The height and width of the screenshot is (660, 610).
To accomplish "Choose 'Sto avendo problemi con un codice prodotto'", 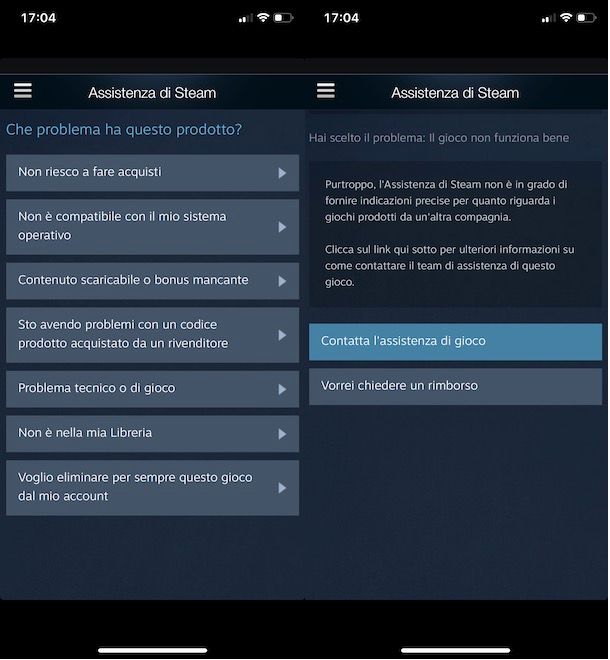I will 152,335.
